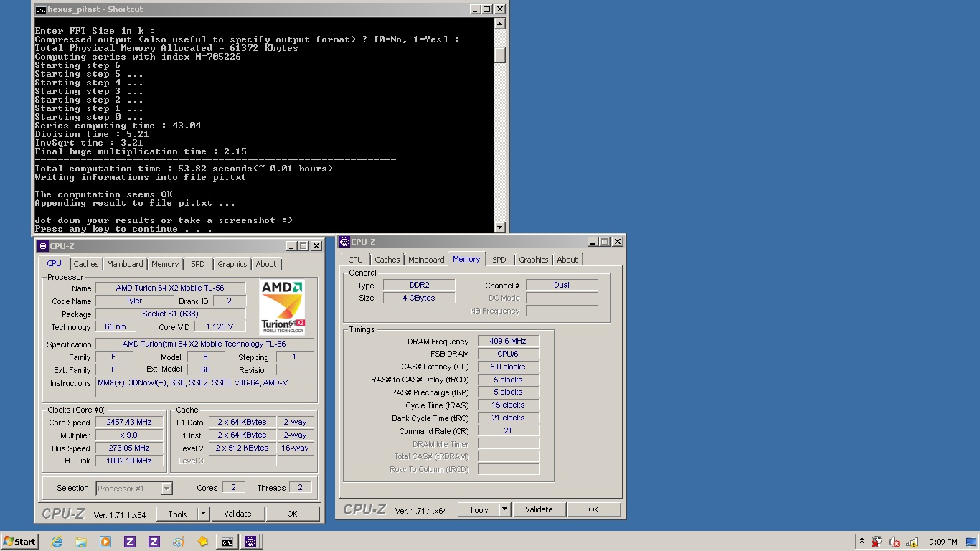Launch Windows Media Player from taskbar
The width and height of the screenshot is (980, 551).
click(105, 542)
